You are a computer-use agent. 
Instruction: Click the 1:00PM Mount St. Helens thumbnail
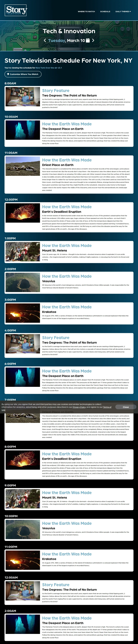pyautogui.click(x=23, y=251)
